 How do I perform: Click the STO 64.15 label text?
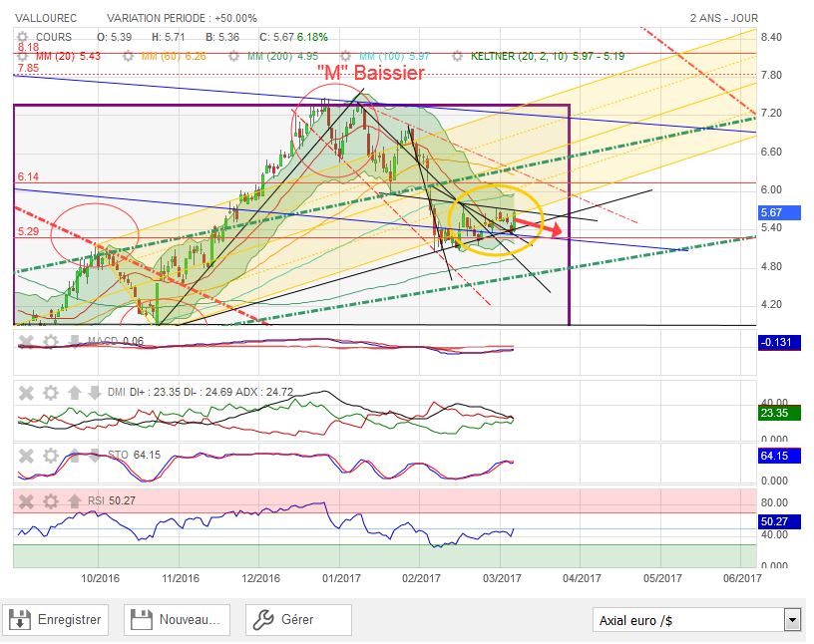pyautogui.click(x=134, y=456)
